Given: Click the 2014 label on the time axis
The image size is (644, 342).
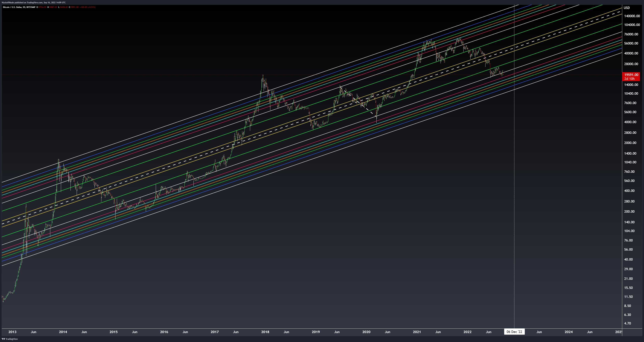Looking at the screenshot, I should pos(63,332).
